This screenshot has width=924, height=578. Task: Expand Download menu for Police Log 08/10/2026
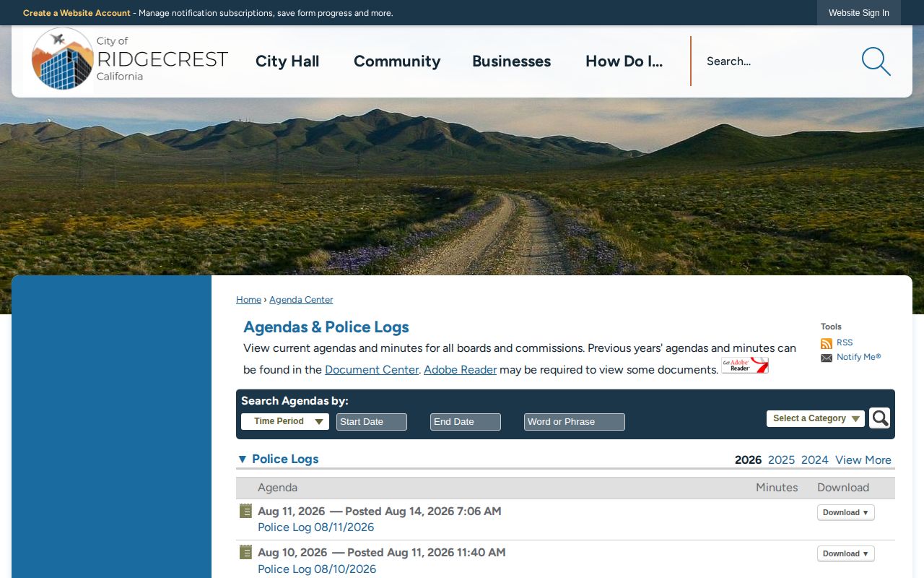845,553
